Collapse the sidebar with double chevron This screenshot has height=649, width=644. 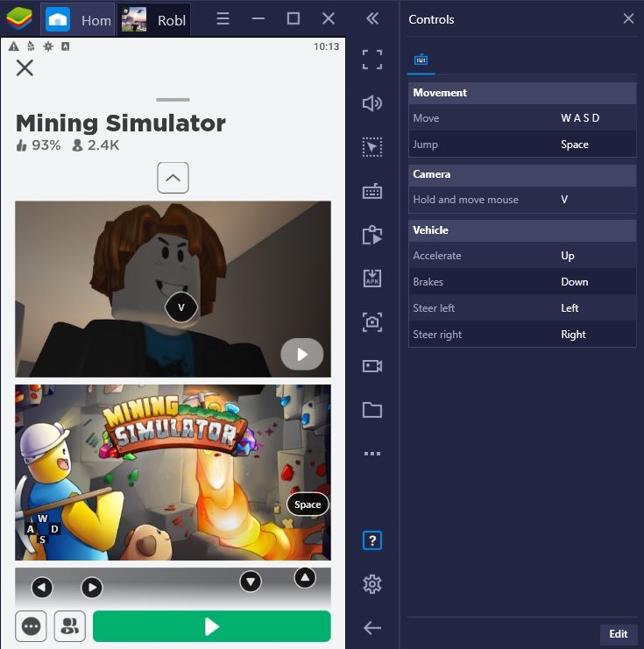[372, 18]
